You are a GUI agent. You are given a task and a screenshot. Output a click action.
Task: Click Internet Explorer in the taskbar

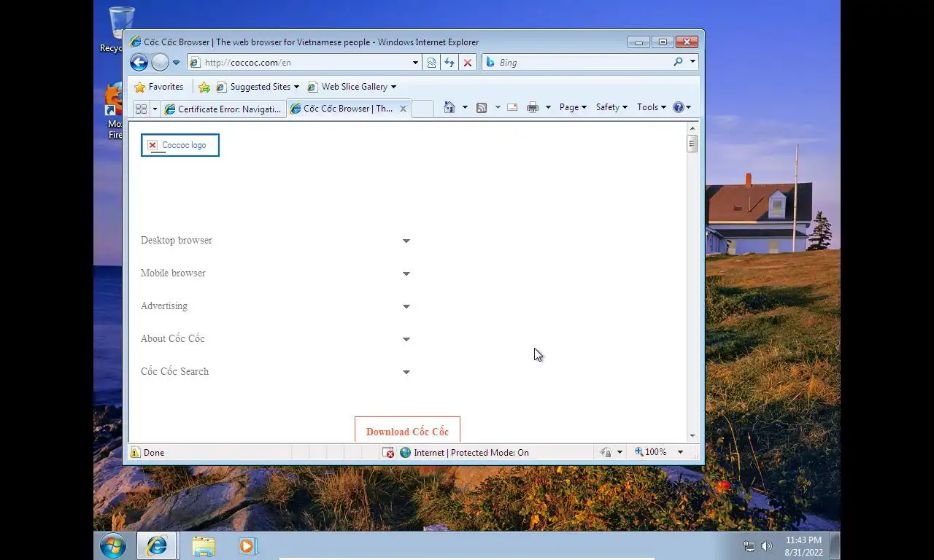tap(157, 545)
